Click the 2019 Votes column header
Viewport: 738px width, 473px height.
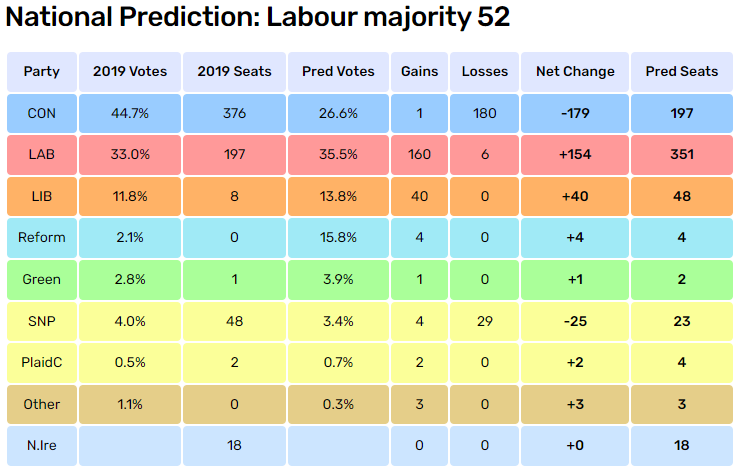pyautogui.click(x=128, y=72)
